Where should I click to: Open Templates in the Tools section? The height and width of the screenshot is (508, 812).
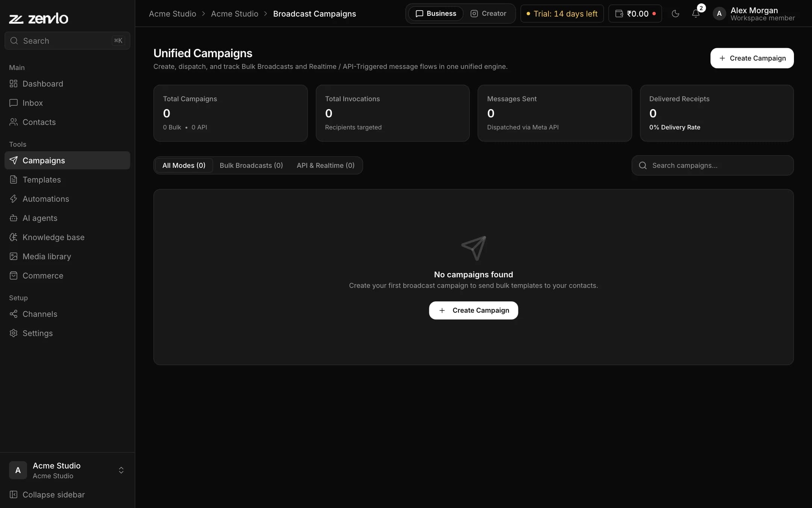(67, 179)
